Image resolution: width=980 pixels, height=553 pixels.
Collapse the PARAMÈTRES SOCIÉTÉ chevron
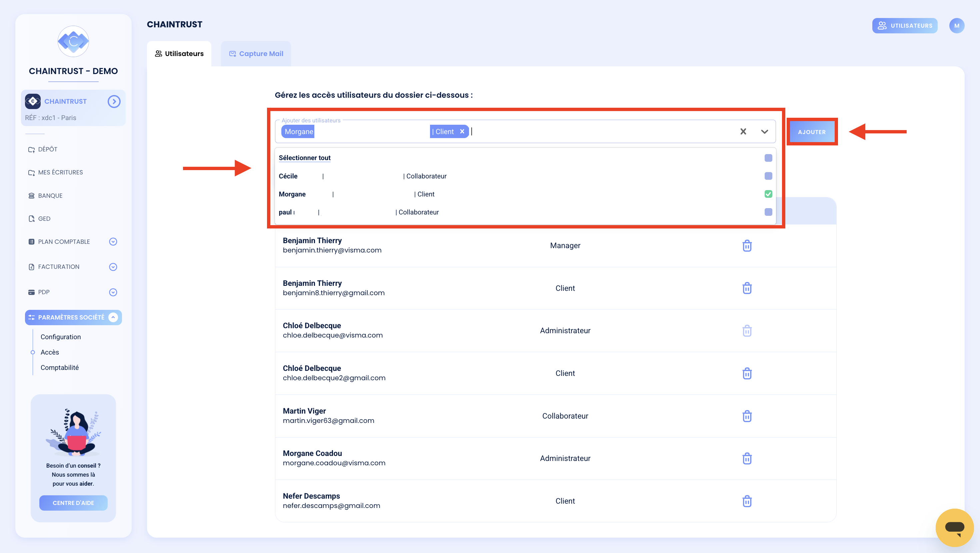click(113, 317)
